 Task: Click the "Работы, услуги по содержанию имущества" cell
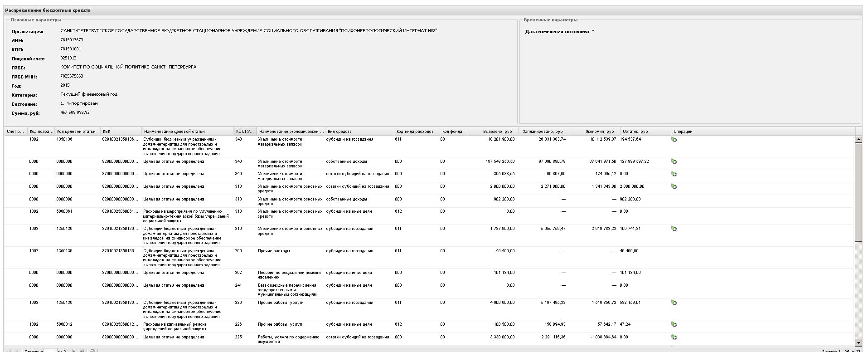(289, 339)
